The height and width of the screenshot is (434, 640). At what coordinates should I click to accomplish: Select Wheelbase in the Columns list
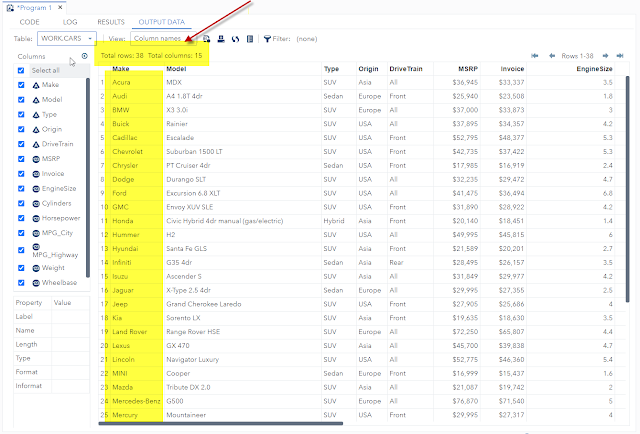59,283
